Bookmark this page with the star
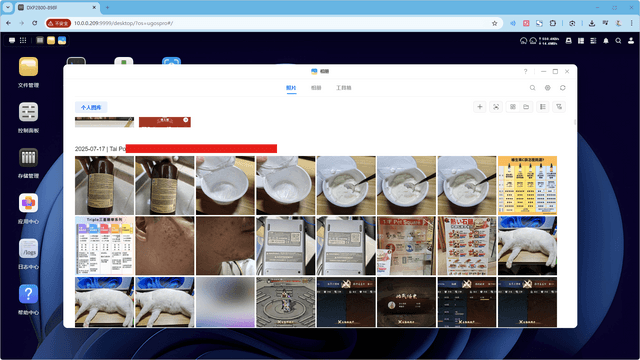This screenshot has width=640, height=360. tap(494, 23)
